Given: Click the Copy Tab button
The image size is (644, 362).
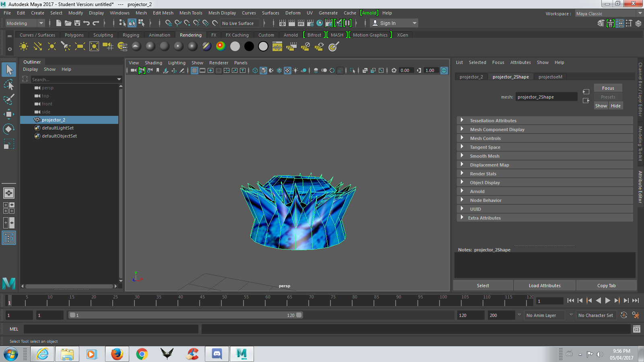Looking at the screenshot, I should click(606, 286).
